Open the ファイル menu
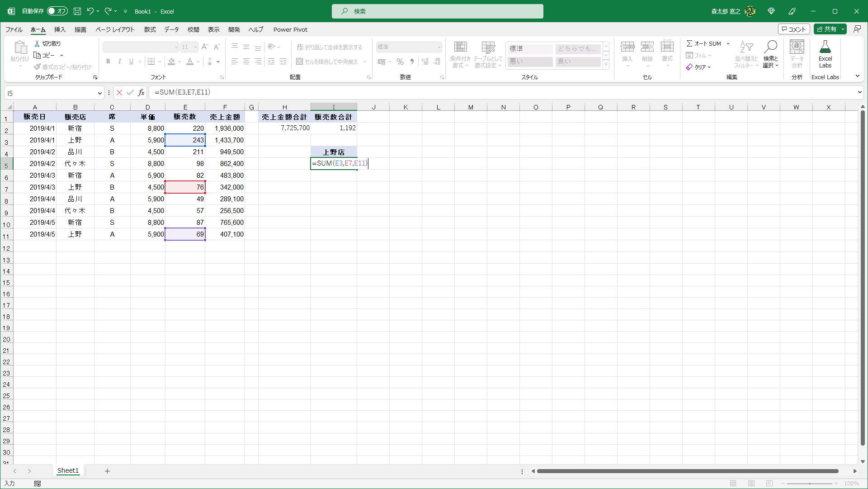The height and width of the screenshot is (489, 868). pos(14,30)
